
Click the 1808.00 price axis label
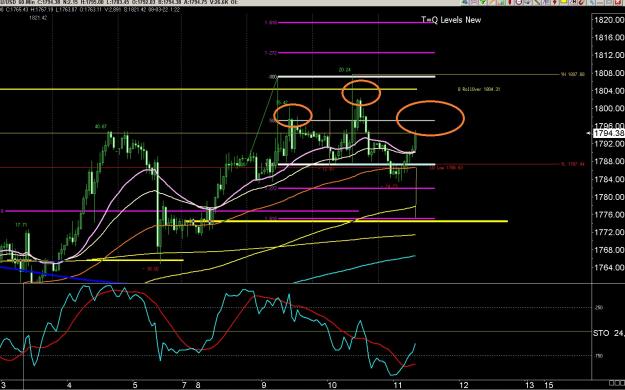pyautogui.click(x=609, y=73)
